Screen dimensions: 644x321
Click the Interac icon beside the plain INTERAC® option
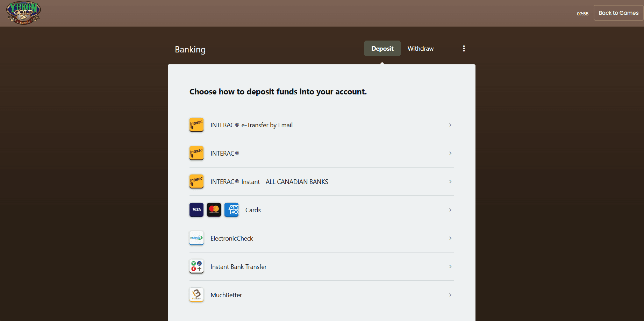pyautogui.click(x=196, y=153)
